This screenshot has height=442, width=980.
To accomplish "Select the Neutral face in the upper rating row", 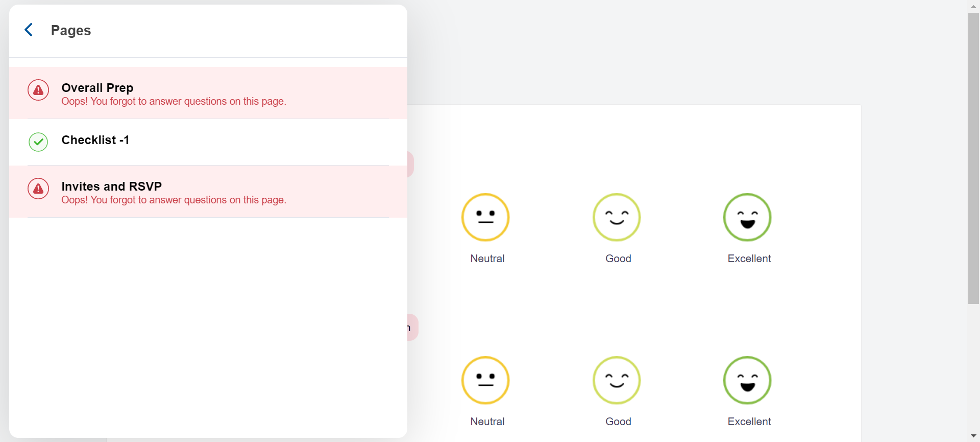I will [485, 217].
